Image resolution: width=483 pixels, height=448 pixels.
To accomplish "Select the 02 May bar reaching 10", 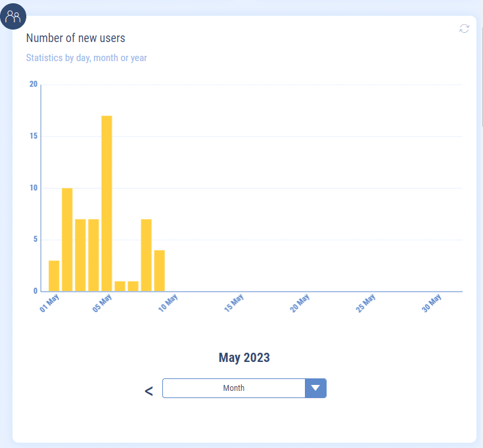I will point(67,240).
